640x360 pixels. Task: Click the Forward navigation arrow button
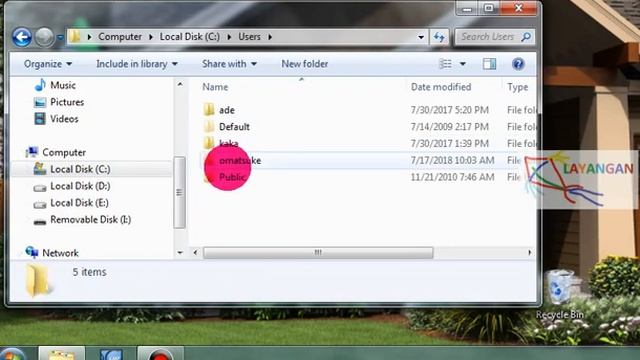coord(44,37)
